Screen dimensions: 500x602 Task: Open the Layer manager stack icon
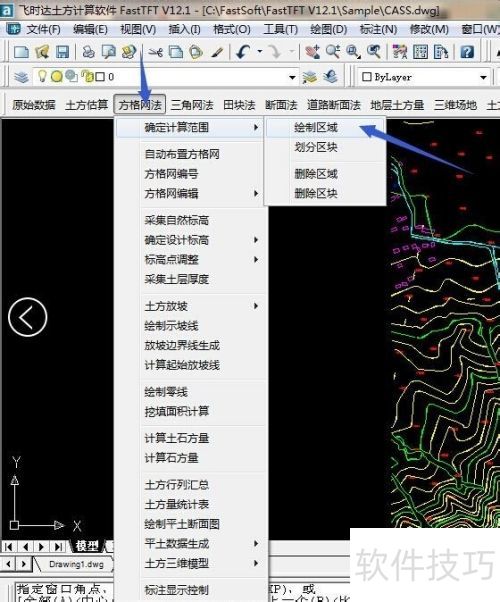(x=22, y=77)
